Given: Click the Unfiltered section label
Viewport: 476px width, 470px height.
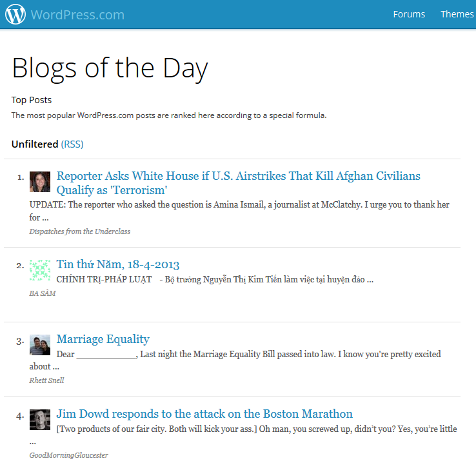Looking at the screenshot, I should (x=35, y=144).
